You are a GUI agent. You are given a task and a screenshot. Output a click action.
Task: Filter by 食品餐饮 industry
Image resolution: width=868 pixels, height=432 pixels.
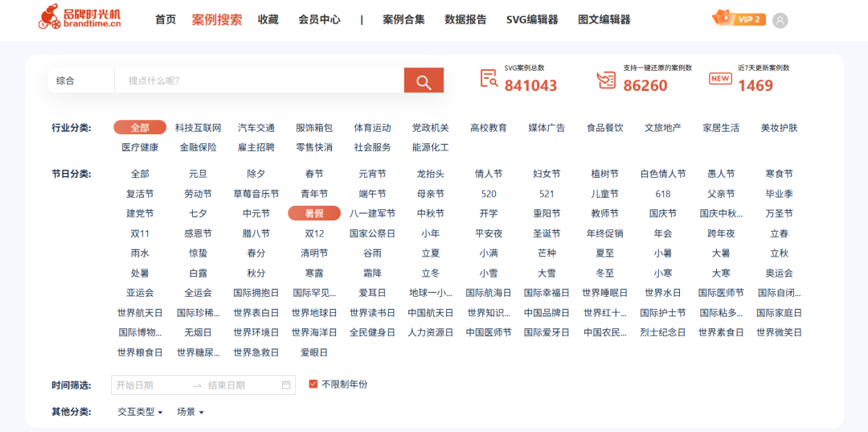tap(605, 128)
